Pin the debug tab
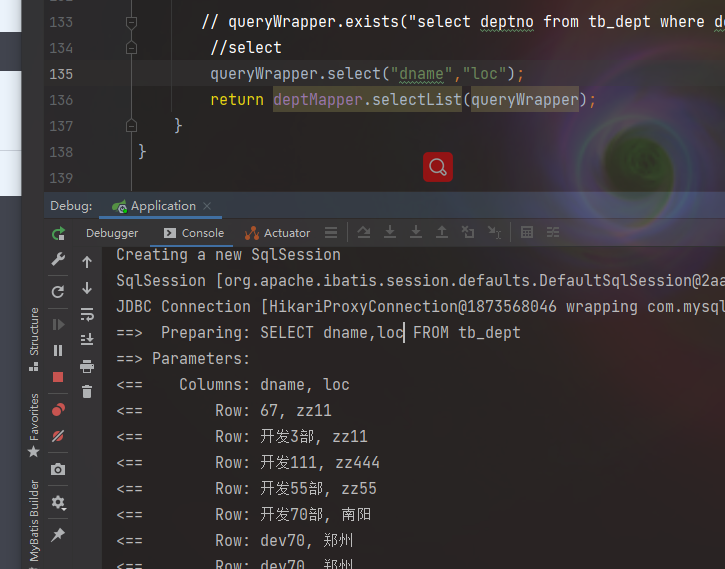 tap(58, 535)
